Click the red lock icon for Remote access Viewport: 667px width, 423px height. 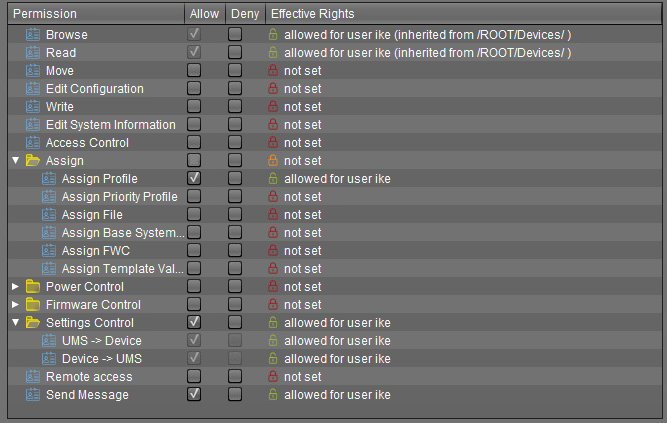[272, 377]
